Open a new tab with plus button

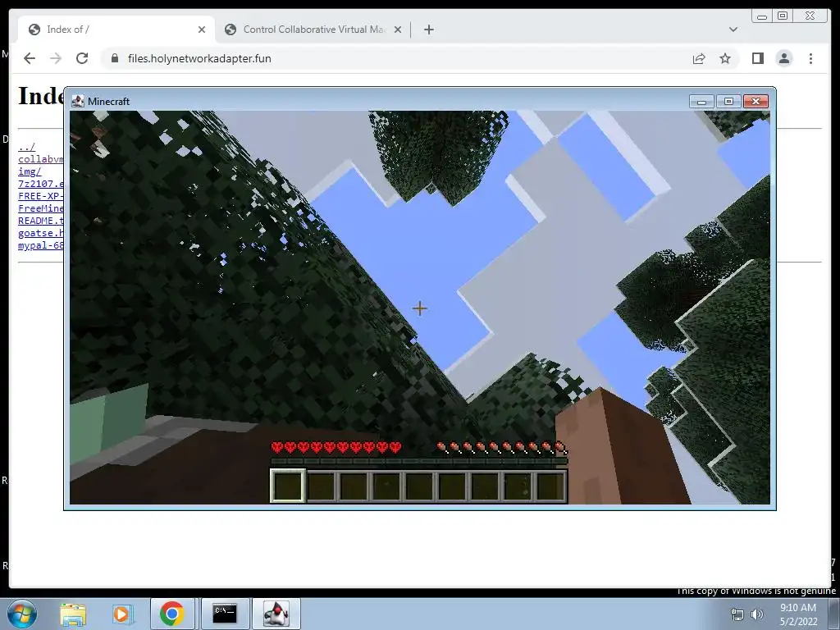428,30
